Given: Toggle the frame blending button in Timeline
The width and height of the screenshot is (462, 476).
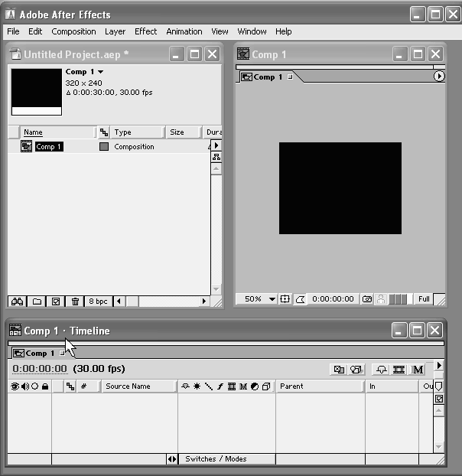Looking at the screenshot, I should click(399, 370).
